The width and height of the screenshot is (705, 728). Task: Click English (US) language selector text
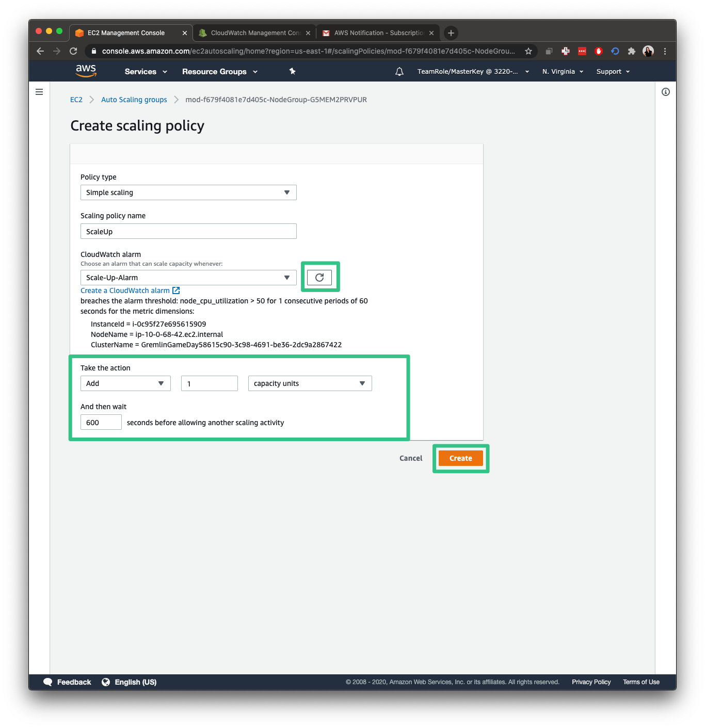pyautogui.click(x=136, y=682)
